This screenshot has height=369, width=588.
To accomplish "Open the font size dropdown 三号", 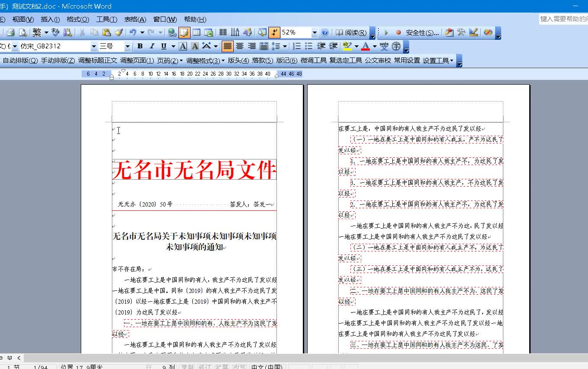I will [x=127, y=46].
